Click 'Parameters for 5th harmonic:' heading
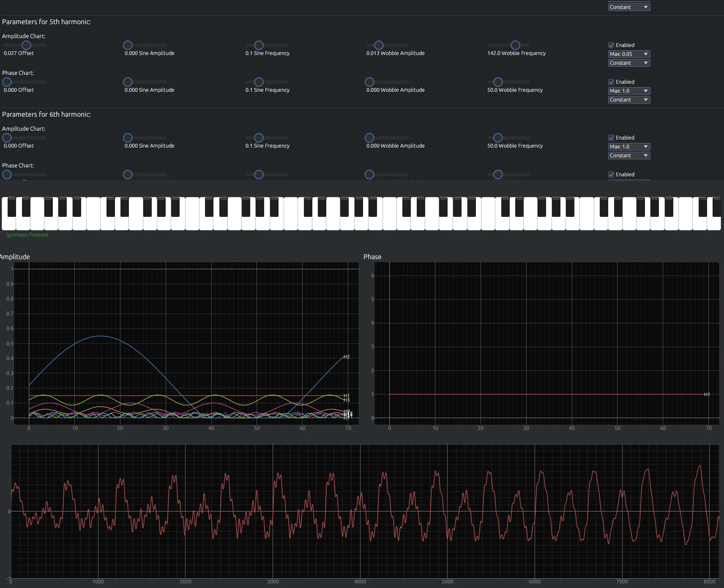Viewport: 724px width, 588px height. (x=46, y=22)
